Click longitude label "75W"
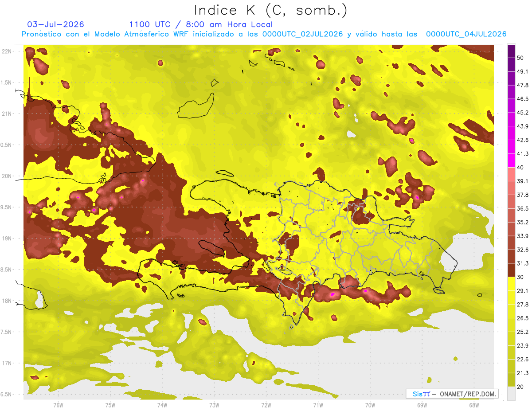 110,404
